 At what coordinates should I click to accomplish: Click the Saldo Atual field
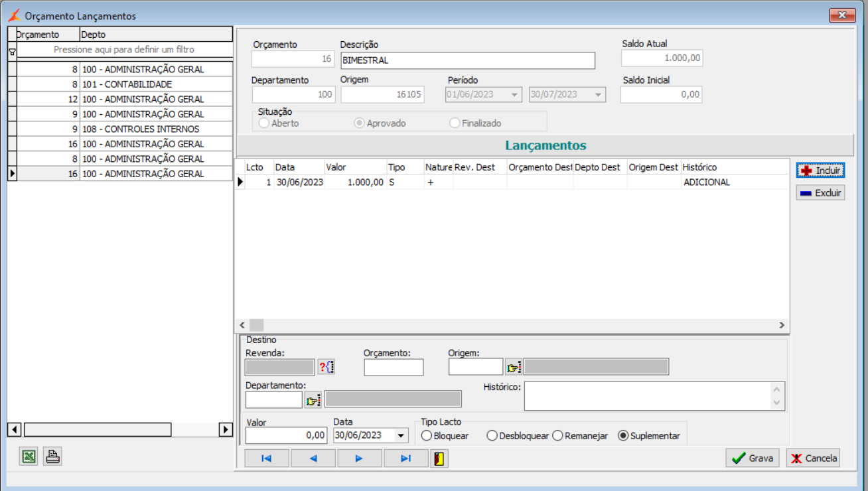pos(662,58)
